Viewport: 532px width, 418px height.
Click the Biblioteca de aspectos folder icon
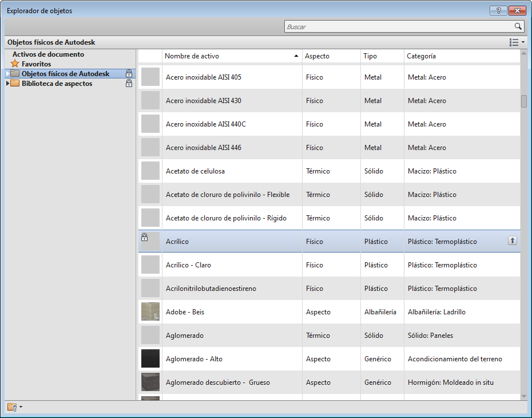[15, 83]
